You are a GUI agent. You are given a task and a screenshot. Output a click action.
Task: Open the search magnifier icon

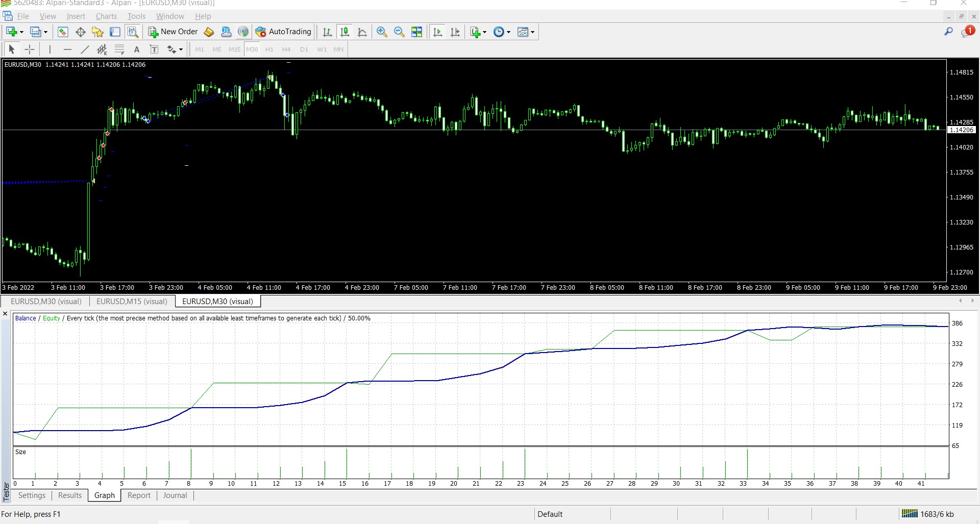coord(948,32)
